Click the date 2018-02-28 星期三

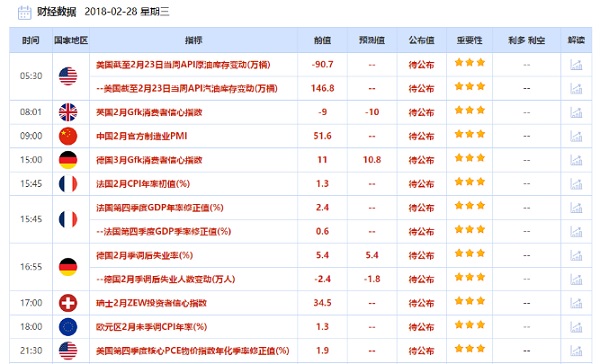[127, 11]
